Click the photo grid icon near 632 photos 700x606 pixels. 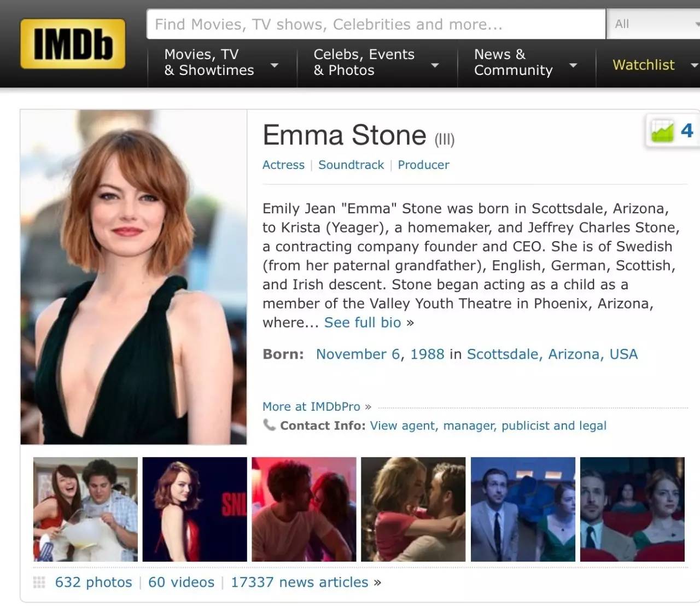click(x=38, y=582)
